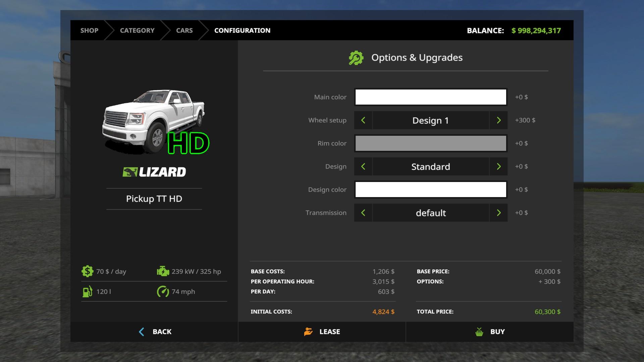Viewport: 644px width, 362px height.
Task: Choose previous Transmission option
Action: 363,213
